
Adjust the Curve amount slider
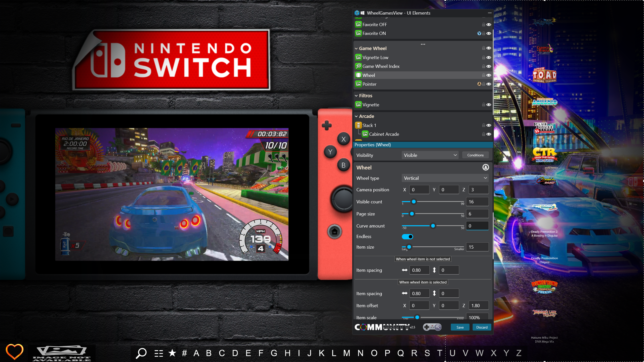(433, 226)
